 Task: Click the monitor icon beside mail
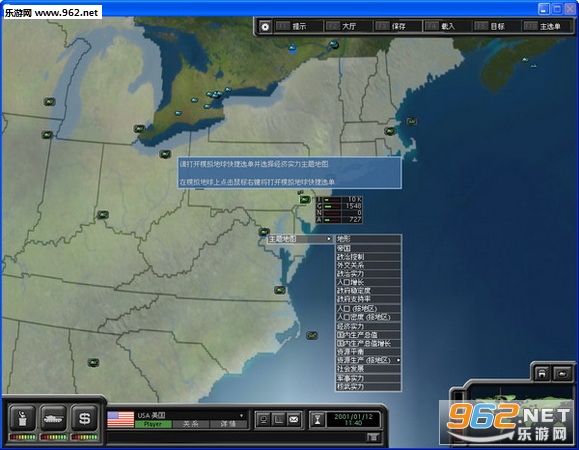[264, 419]
